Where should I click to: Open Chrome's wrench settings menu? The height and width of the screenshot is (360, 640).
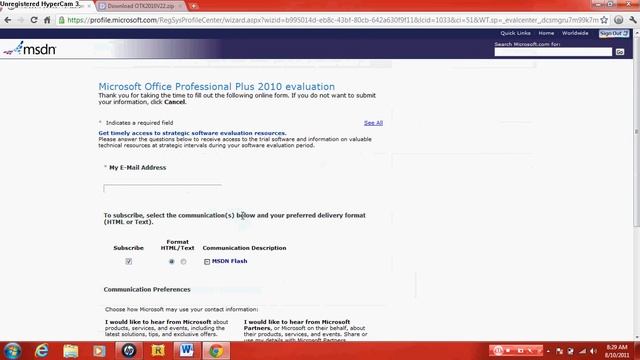pyautogui.click(x=633, y=20)
